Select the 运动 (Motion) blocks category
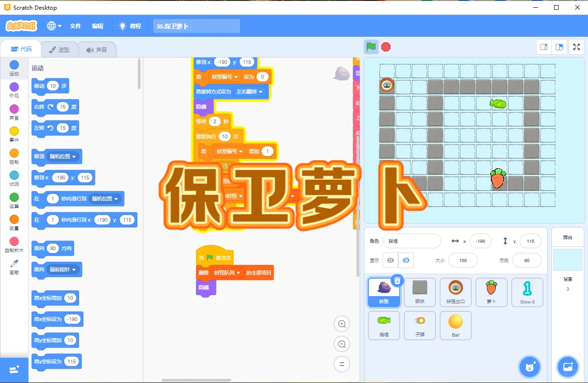Screen dimensions: 588x383 click(x=14, y=69)
